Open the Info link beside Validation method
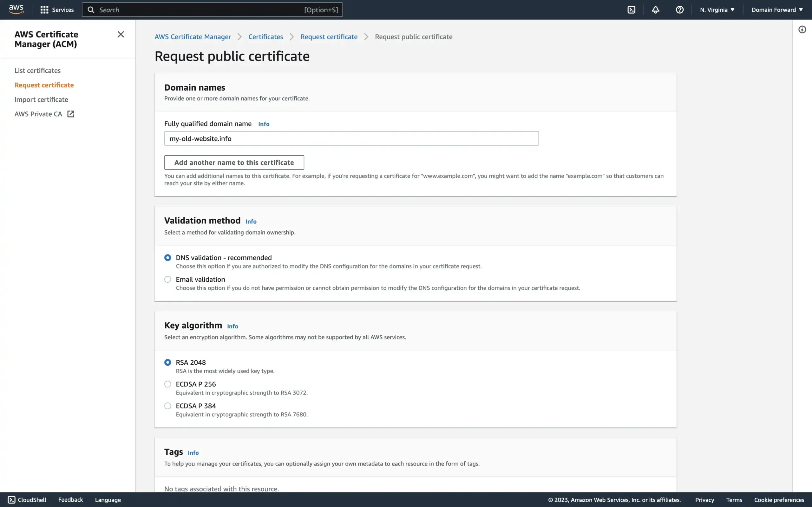Viewport: 812px width, 507px height. click(251, 221)
